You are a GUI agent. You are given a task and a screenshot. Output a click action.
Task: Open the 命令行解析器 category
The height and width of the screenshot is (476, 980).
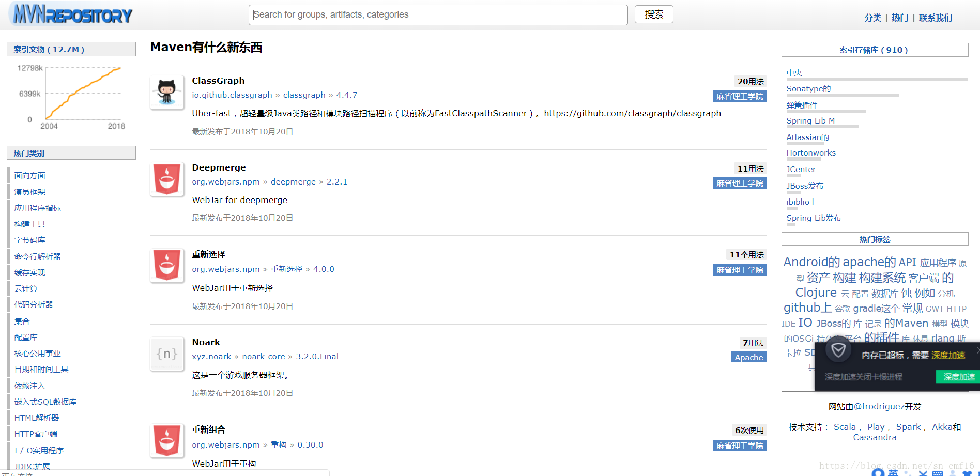pos(38,256)
